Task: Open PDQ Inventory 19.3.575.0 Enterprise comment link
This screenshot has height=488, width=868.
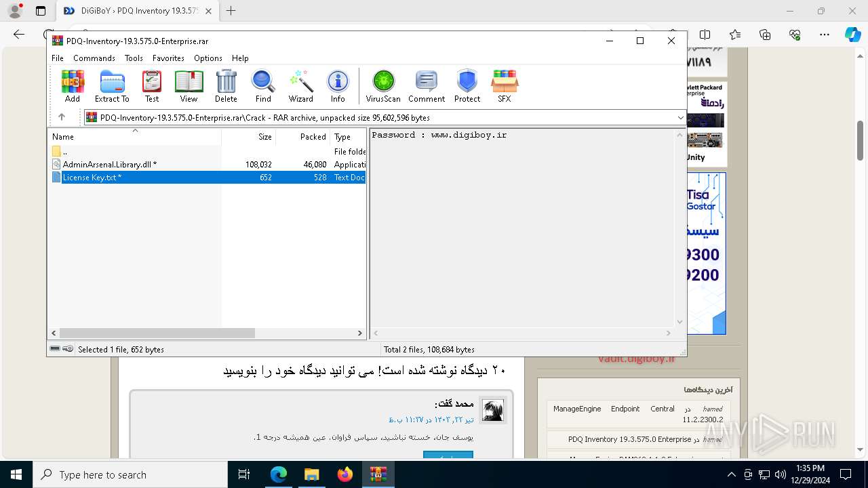Action: pyautogui.click(x=629, y=439)
